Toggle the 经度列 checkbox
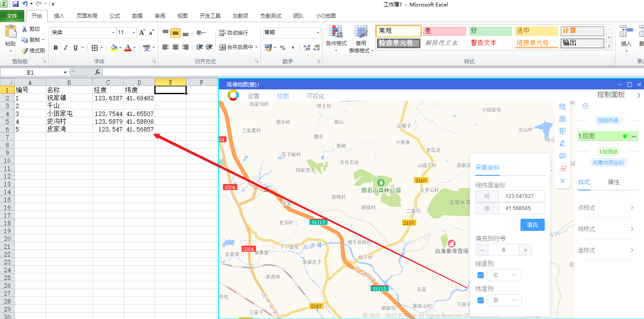644x319 pixels. pos(481,275)
